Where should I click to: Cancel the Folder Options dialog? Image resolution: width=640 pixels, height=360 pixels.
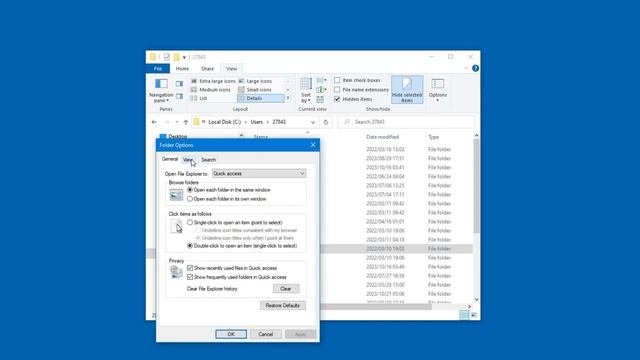[265, 334]
